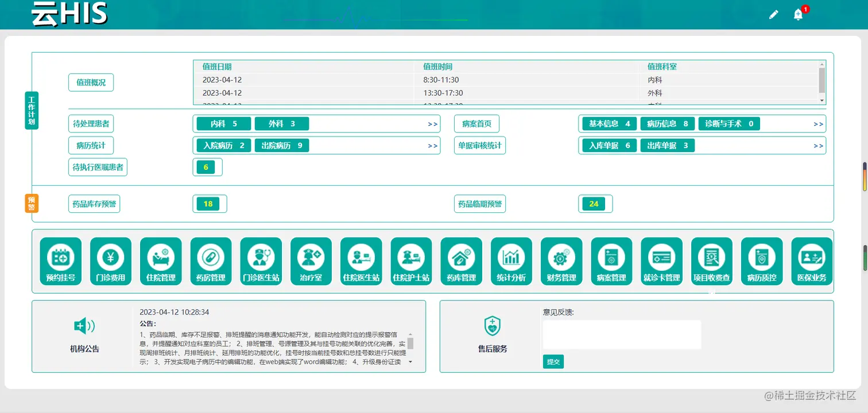Click the 单据审核统计 label button

(480, 145)
